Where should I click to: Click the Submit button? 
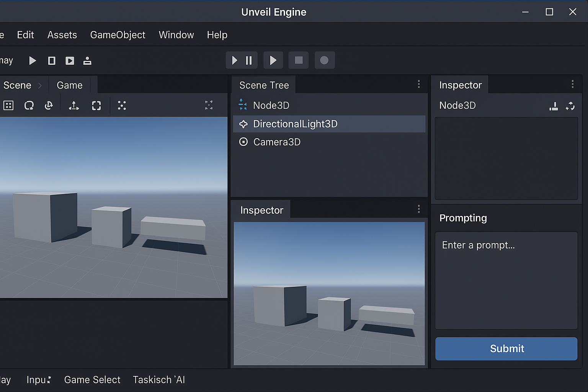(x=506, y=349)
